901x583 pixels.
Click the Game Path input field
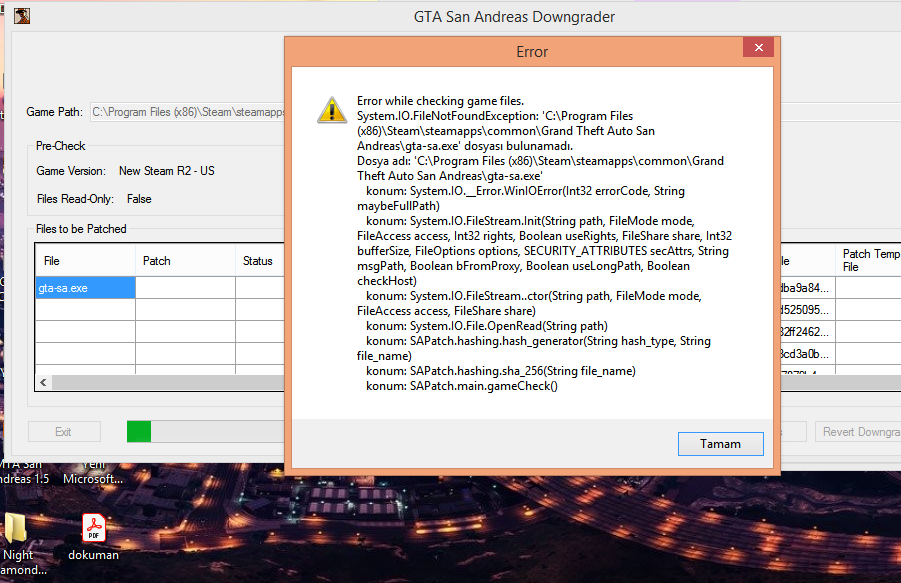[188, 112]
